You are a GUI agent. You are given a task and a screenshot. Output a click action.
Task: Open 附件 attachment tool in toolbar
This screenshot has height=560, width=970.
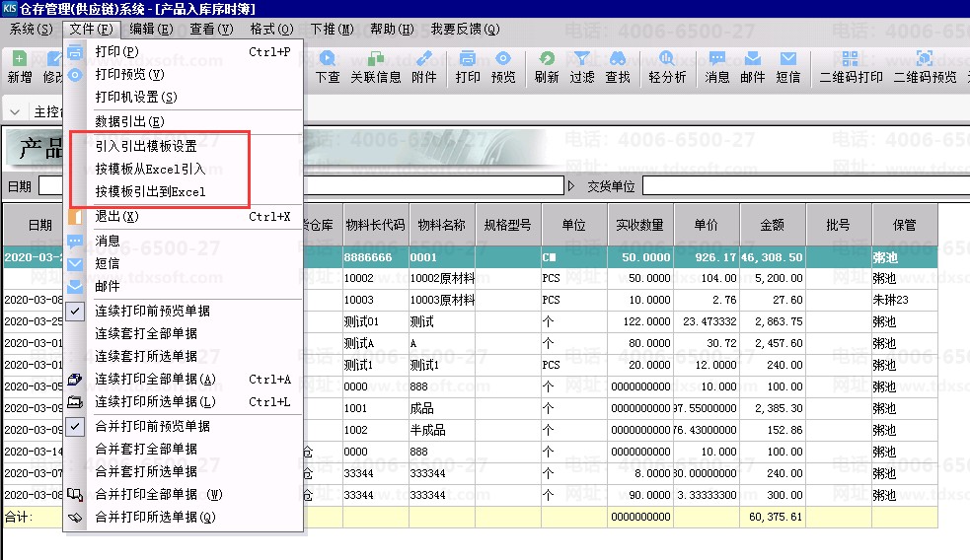[424, 66]
